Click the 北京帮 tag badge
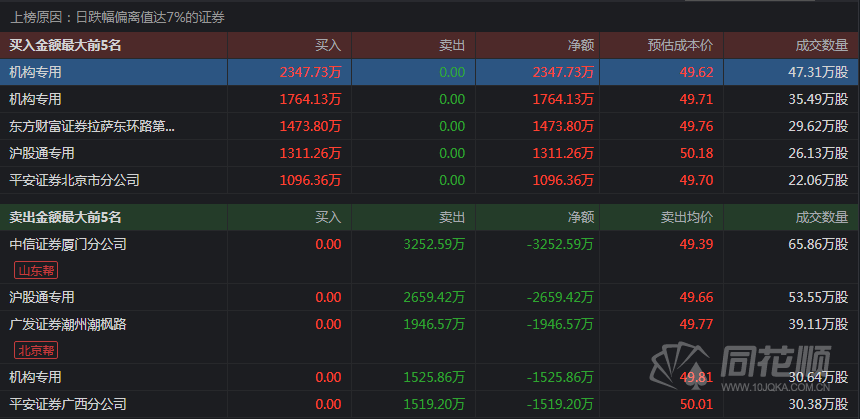 (36, 350)
